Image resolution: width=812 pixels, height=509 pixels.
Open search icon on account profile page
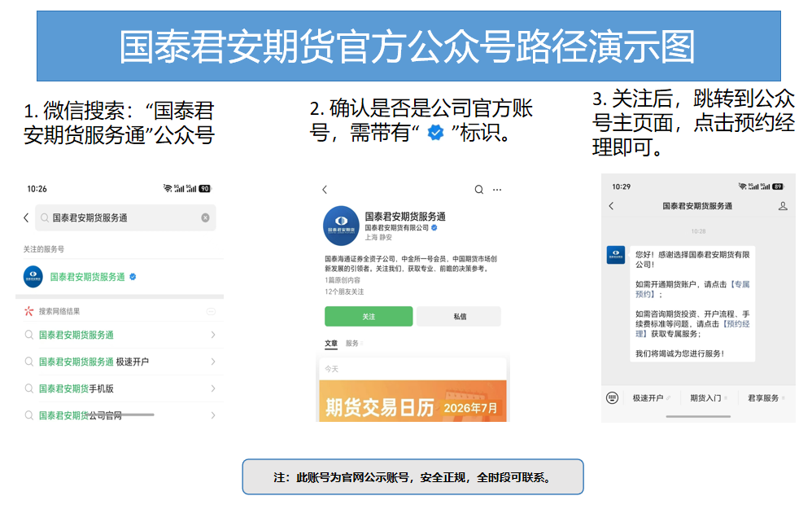pyautogui.click(x=479, y=190)
